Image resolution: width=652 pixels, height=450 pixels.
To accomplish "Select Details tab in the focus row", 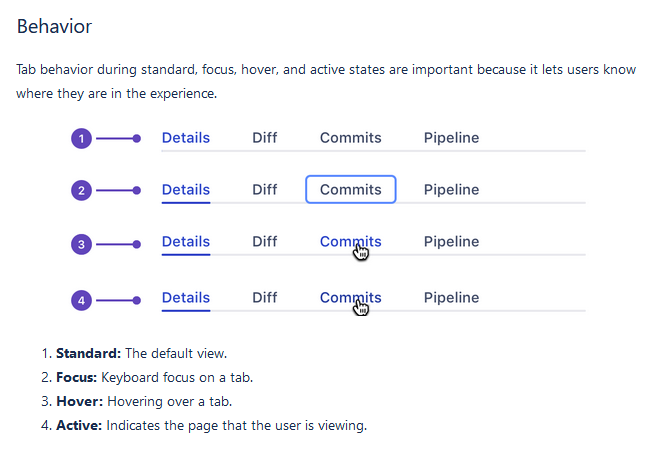I will (186, 189).
